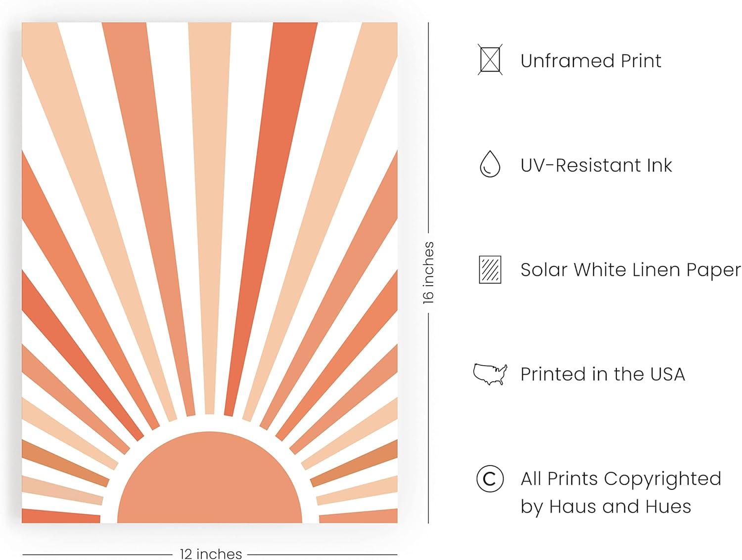Screen dimensions: 742x560
Task: Select the "Unframed Print" label
Action: point(591,61)
